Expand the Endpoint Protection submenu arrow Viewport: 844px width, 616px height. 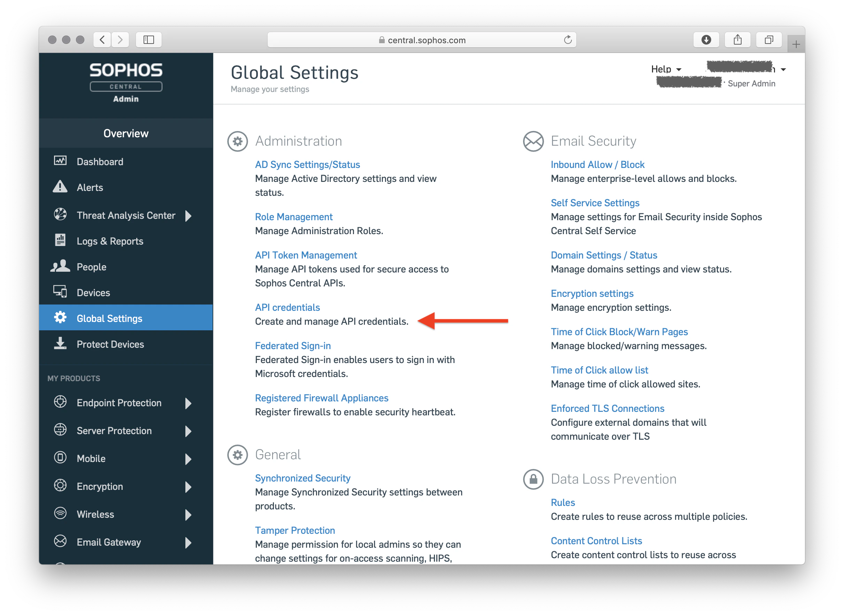click(x=188, y=403)
